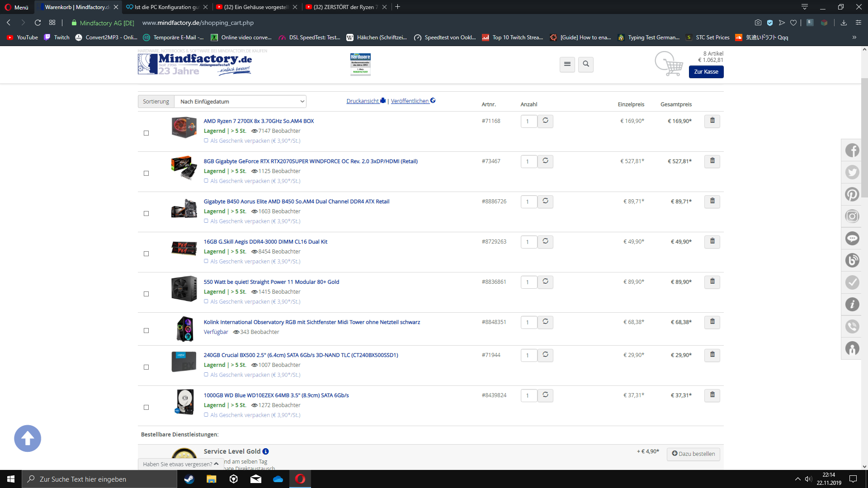The width and height of the screenshot is (868, 488).
Task: Switch to the 'Ist die PC Konfiguration' tab
Action: pos(166,7)
